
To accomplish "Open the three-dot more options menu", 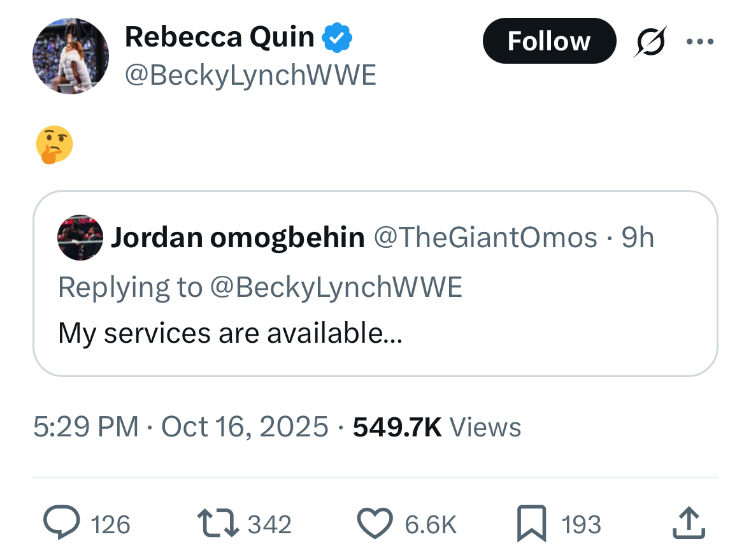I will 701,41.
